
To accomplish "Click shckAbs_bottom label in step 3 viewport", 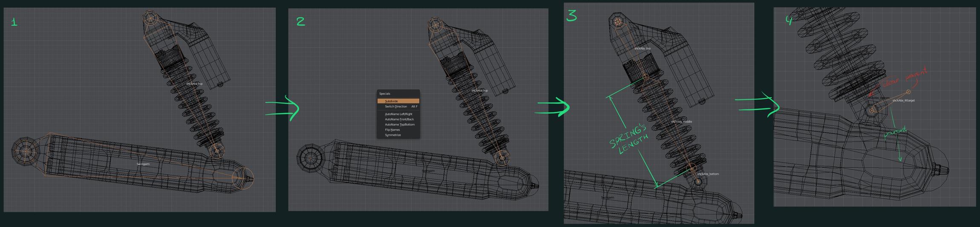I will pyautogui.click(x=708, y=174).
